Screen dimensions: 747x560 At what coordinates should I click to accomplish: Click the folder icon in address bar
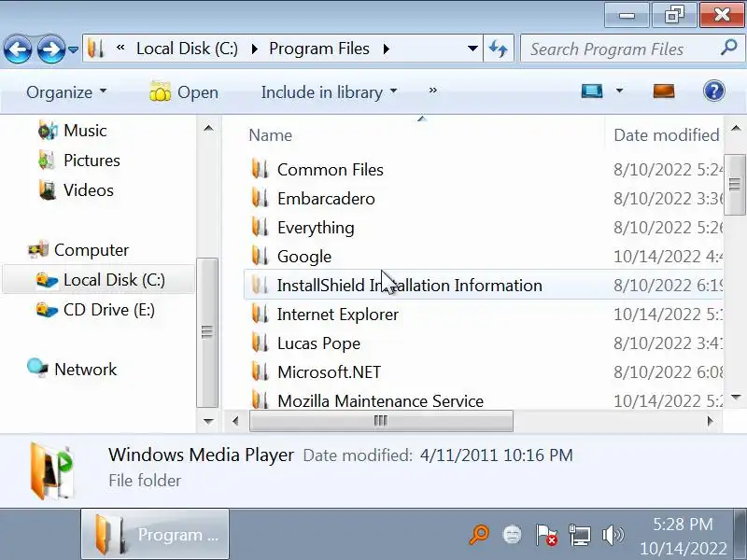[x=96, y=49]
